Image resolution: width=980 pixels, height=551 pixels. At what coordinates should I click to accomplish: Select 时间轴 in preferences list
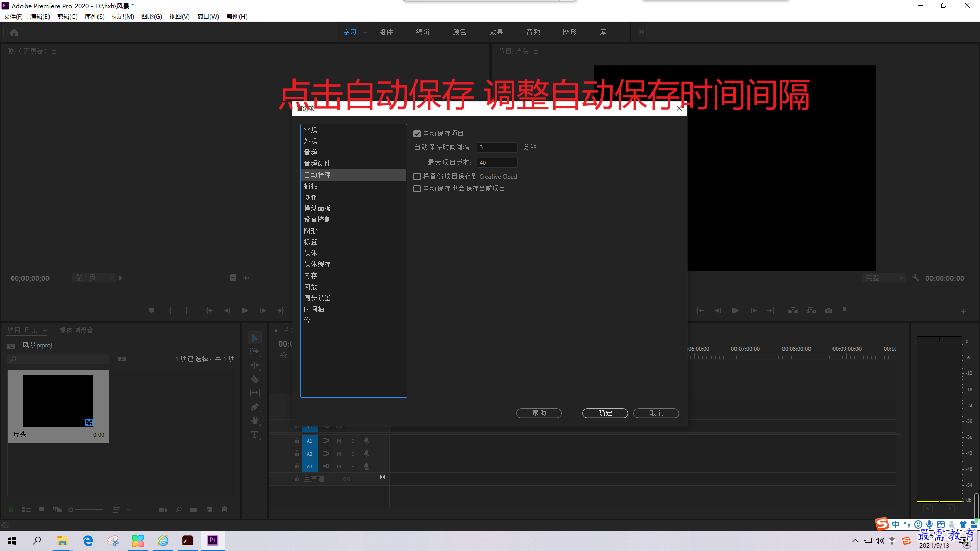(353, 309)
